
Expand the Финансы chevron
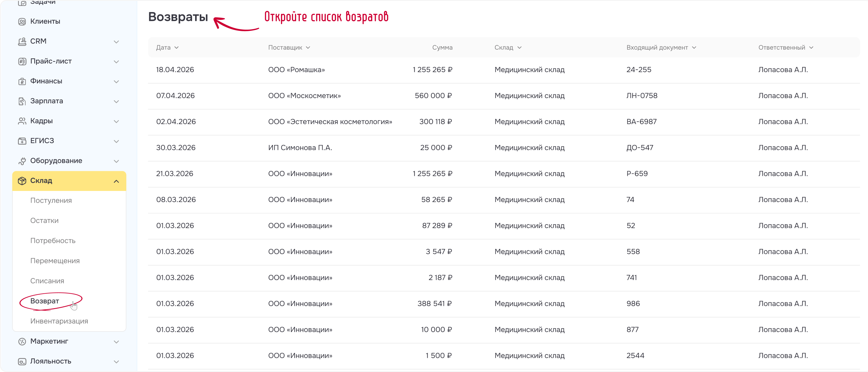(x=116, y=81)
